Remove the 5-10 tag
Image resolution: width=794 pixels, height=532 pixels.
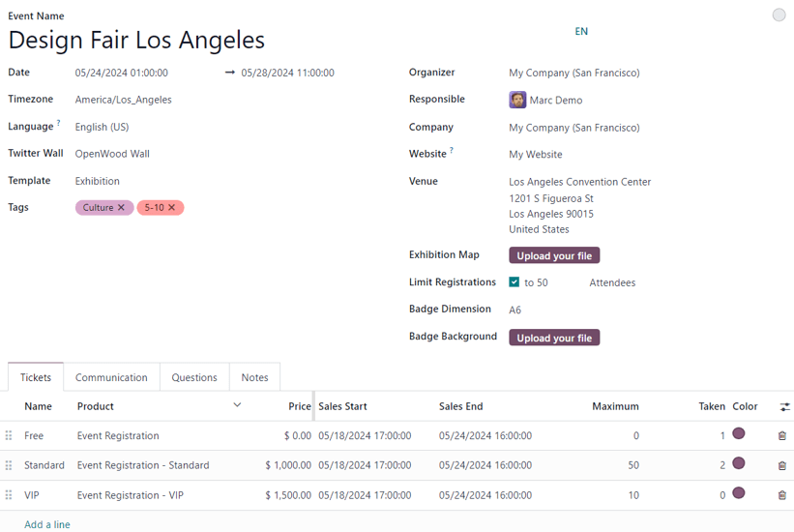coord(172,208)
